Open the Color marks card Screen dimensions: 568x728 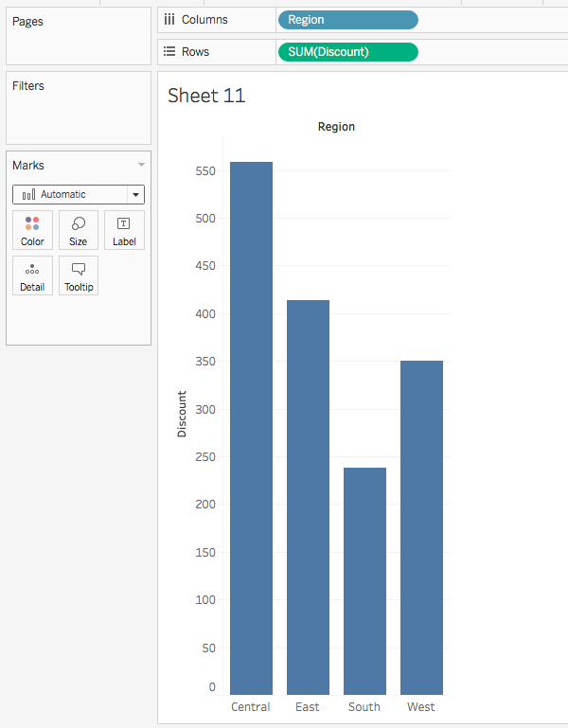pyautogui.click(x=32, y=230)
